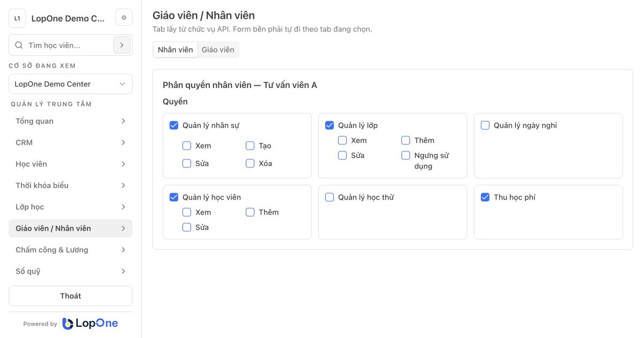Click the L1 center avatar badge
Viewport: 644px width, 338px height.
click(17, 18)
